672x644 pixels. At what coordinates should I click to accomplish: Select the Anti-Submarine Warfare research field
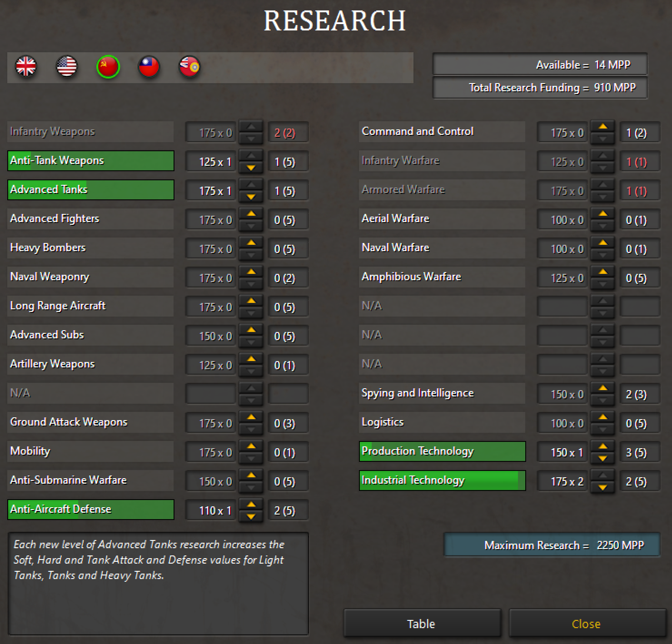tap(91, 481)
